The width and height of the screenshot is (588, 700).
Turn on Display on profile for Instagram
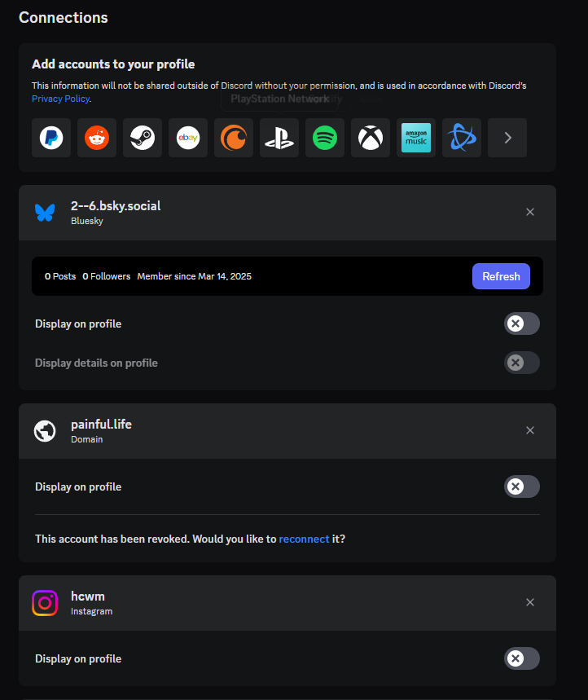(521, 658)
